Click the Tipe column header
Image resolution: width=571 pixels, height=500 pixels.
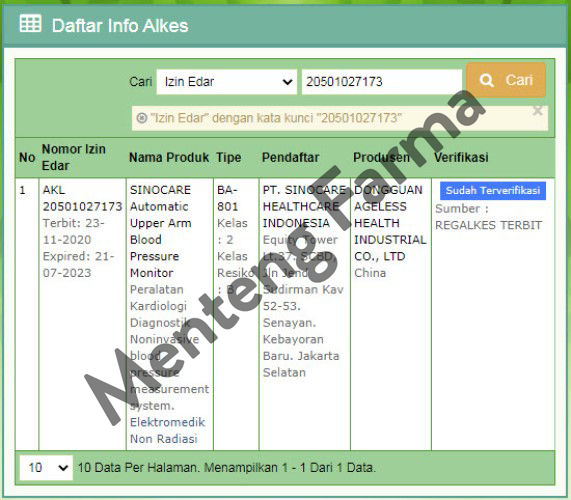tap(229, 157)
